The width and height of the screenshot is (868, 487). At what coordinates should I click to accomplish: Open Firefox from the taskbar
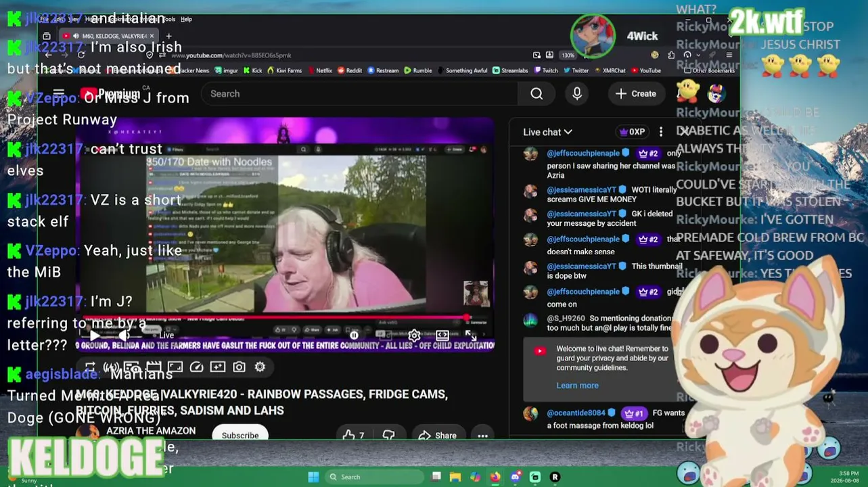pyautogui.click(x=495, y=477)
